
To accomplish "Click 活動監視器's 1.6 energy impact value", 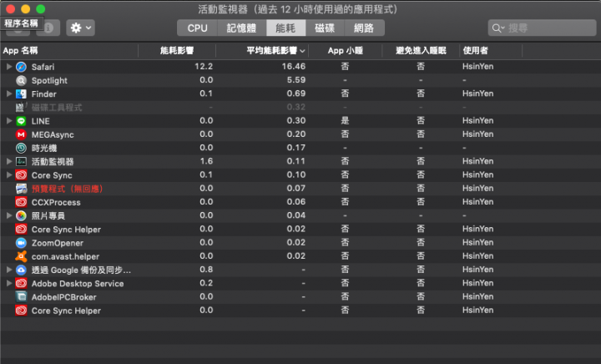I will [206, 161].
